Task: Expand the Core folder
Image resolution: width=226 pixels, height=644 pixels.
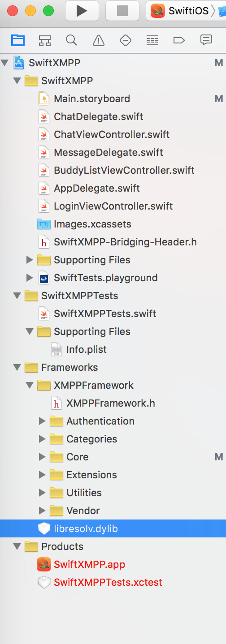Action: coord(42,457)
